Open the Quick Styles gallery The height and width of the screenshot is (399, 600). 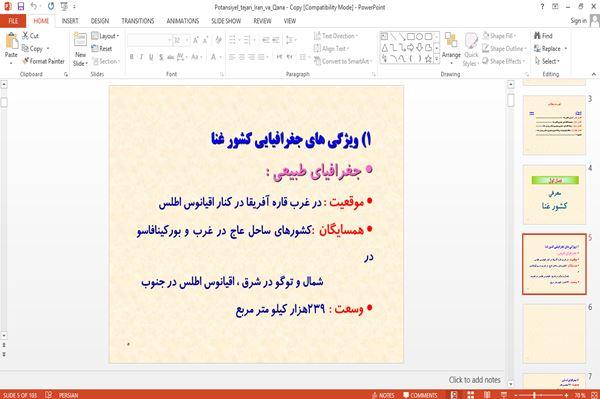click(471, 50)
